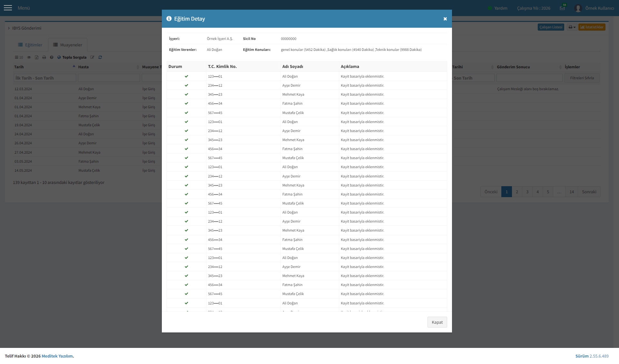The height and width of the screenshot is (364, 619).
Task: Click the question mark help icon in toolbar
Action: click(x=52, y=57)
